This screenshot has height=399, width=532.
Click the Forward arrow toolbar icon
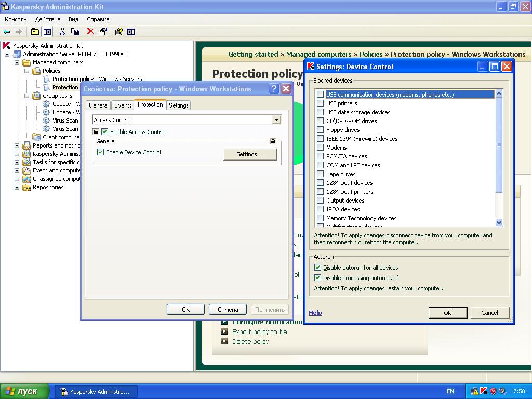point(19,32)
